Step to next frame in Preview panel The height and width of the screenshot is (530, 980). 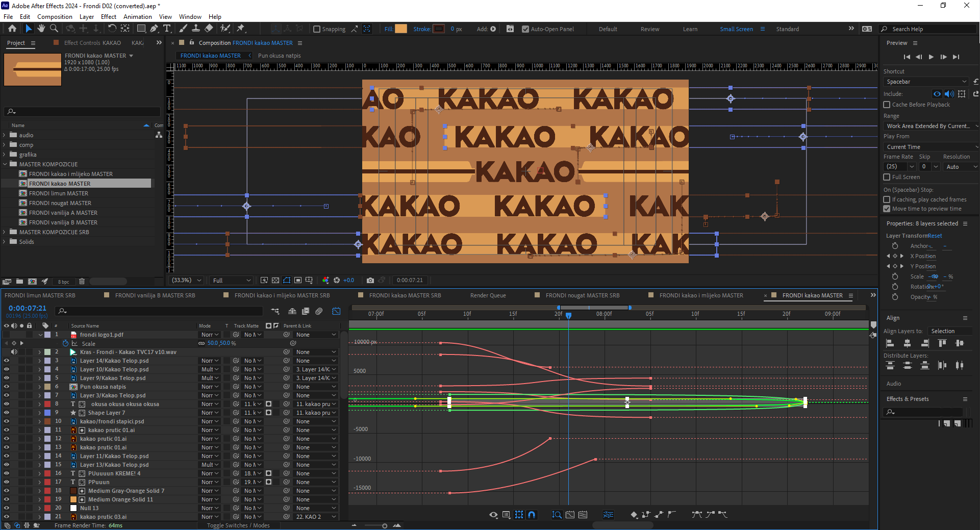943,57
